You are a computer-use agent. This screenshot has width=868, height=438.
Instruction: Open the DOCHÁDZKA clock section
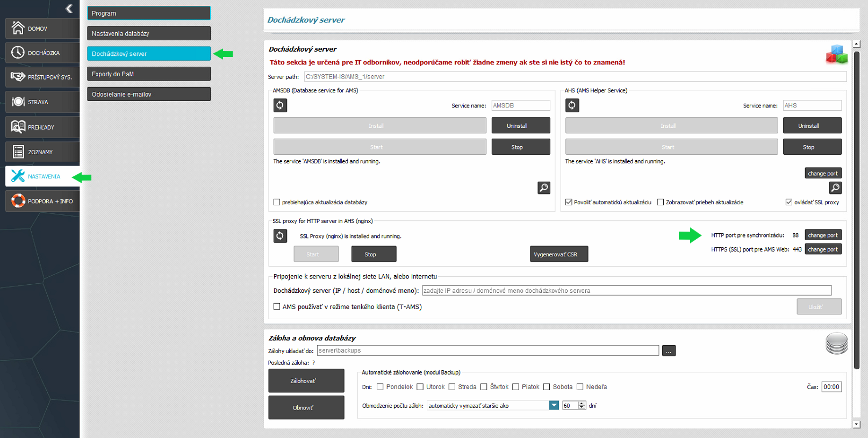[42, 53]
